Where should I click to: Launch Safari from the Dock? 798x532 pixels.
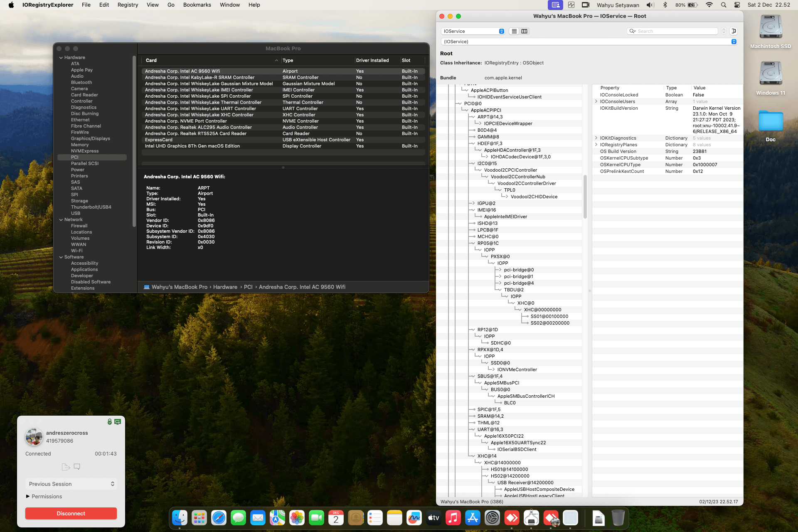click(x=219, y=518)
